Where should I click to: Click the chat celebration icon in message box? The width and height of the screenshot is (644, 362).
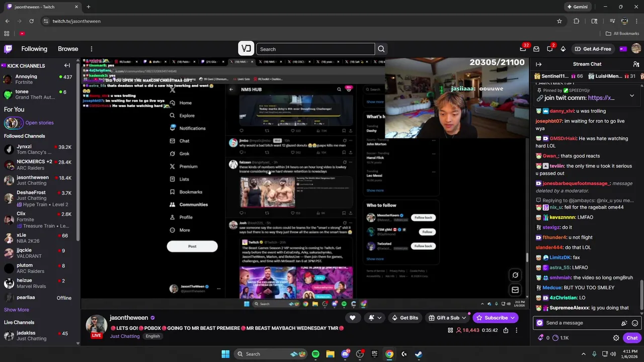(624, 323)
